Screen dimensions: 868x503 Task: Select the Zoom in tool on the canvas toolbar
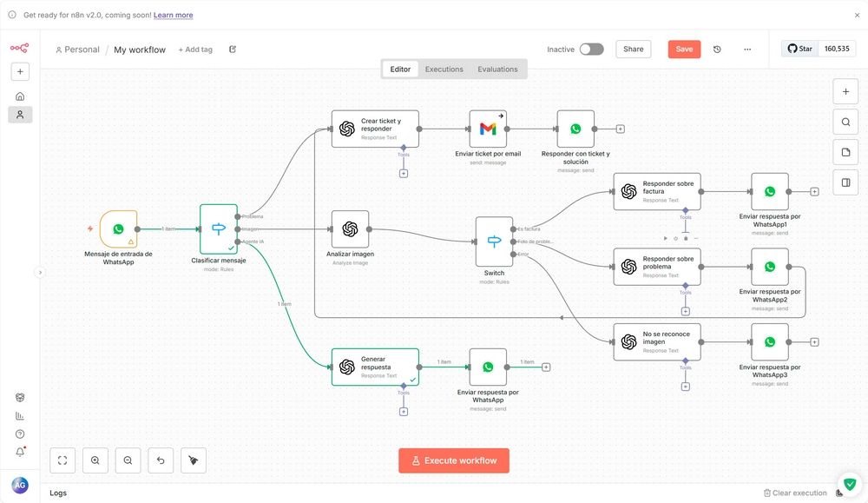(95, 460)
